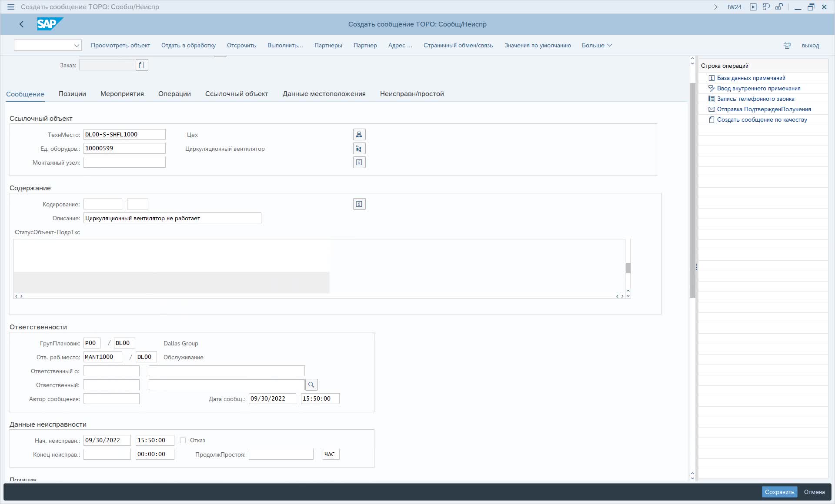
Task: Click the side panel splitter handle
Action: (x=697, y=267)
